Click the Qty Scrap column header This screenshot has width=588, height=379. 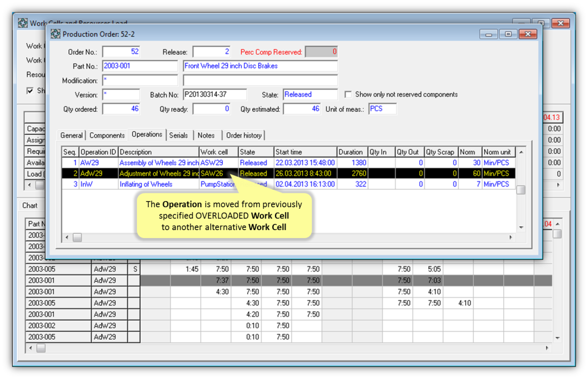pyautogui.click(x=441, y=152)
